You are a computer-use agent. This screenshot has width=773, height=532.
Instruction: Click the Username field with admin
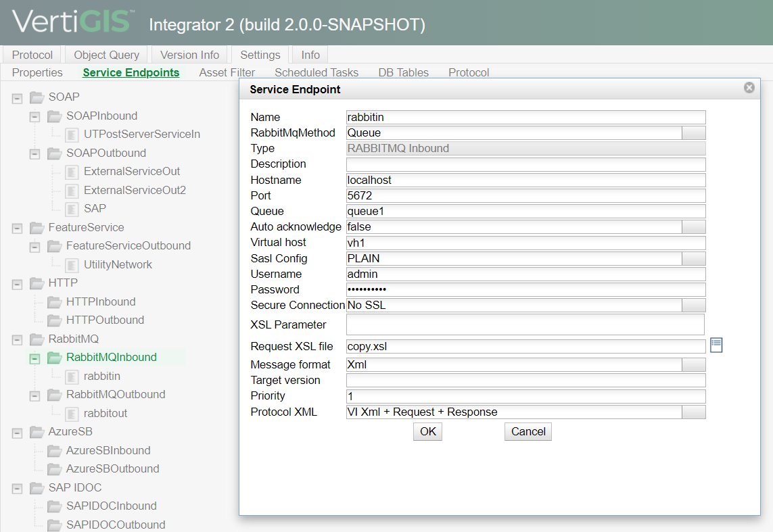click(x=526, y=274)
